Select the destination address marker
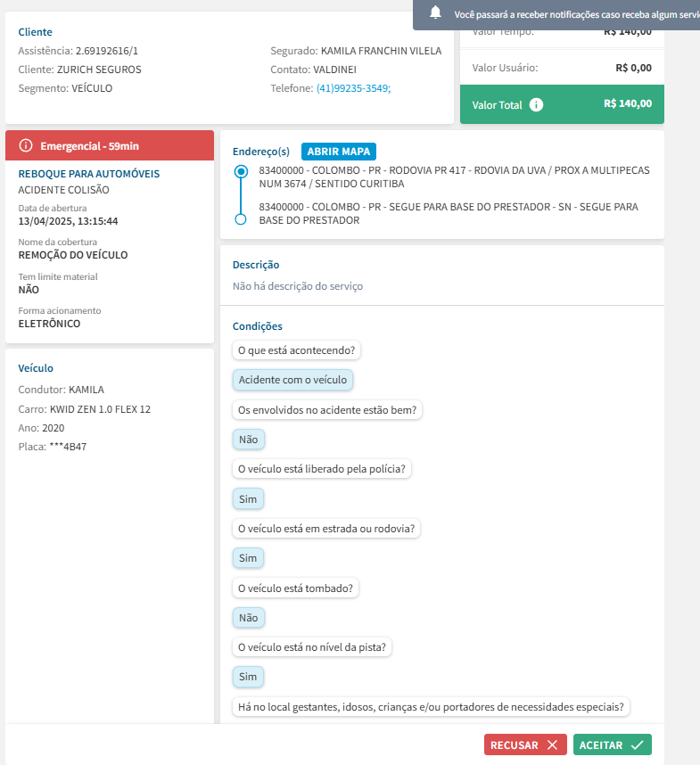 point(240,219)
